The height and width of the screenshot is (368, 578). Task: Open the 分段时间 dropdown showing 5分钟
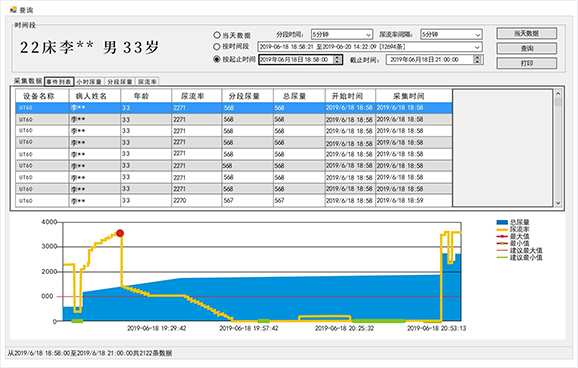coord(342,34)
